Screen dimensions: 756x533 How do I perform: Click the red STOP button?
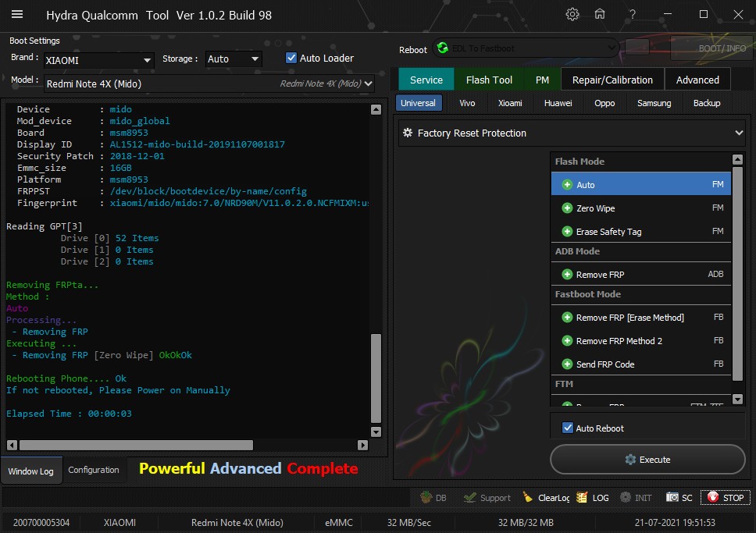coord(725,497)
